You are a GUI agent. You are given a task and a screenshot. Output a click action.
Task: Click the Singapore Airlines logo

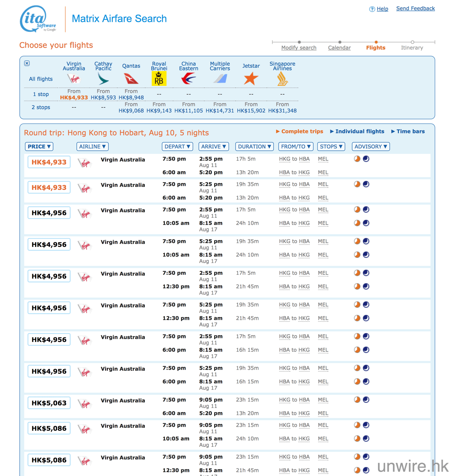tap(282, 79)
